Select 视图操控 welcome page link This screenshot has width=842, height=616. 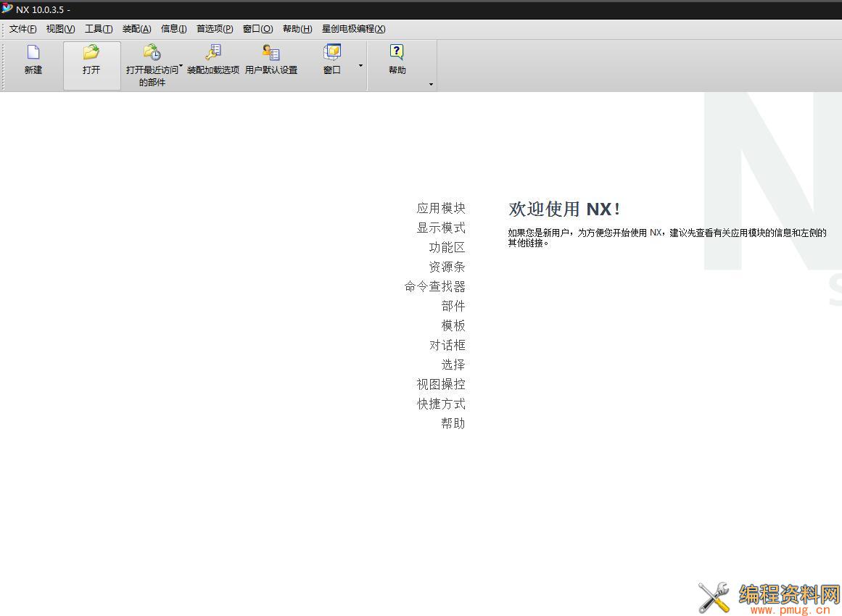click(441, 384)
